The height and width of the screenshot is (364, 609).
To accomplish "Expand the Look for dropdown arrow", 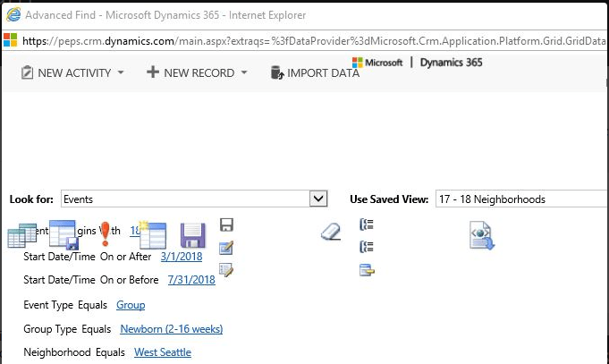I will coord(318,199).
